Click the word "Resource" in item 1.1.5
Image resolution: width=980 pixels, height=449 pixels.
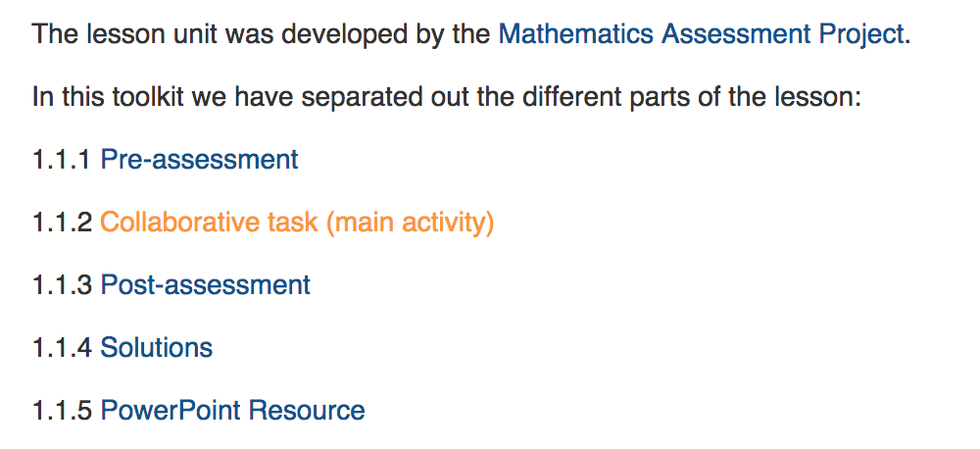coord(306,410)
